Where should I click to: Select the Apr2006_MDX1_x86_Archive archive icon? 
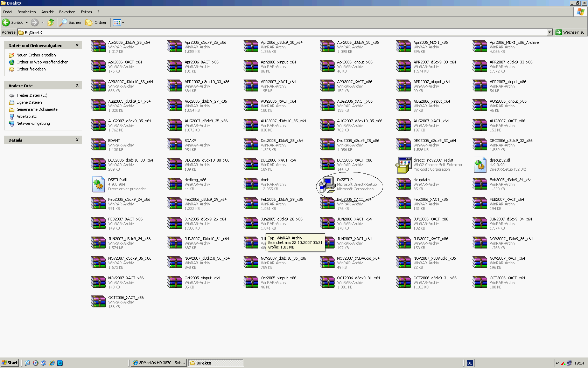[x=480, y=47]
